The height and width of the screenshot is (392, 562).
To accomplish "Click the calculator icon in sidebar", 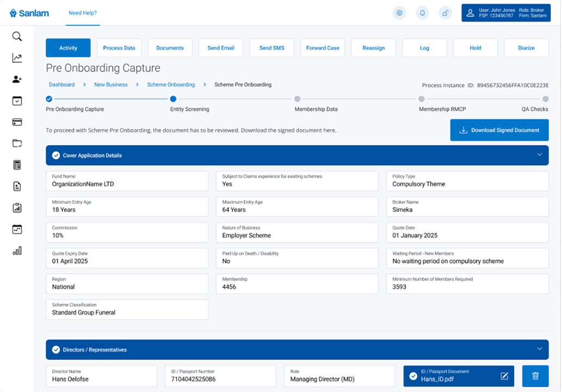I will click(17, 165).
